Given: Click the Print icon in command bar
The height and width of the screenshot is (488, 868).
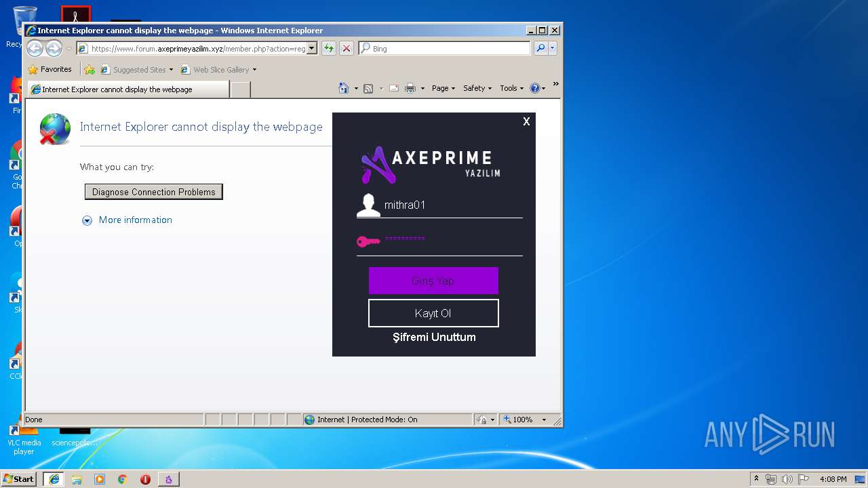Looking at the screenshot, I should [410, 88].
